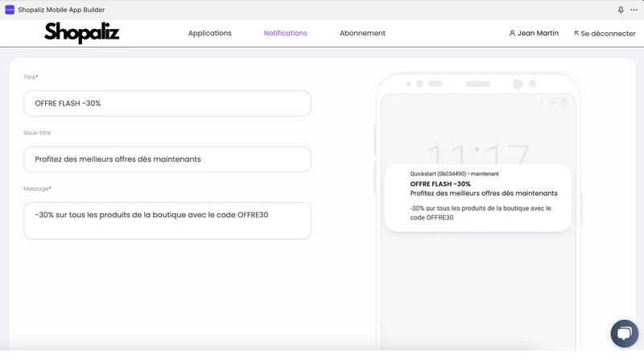The image size is (644, 362).
Task: Click the notification preview card on phone
Action: click(x=477, y=198)
